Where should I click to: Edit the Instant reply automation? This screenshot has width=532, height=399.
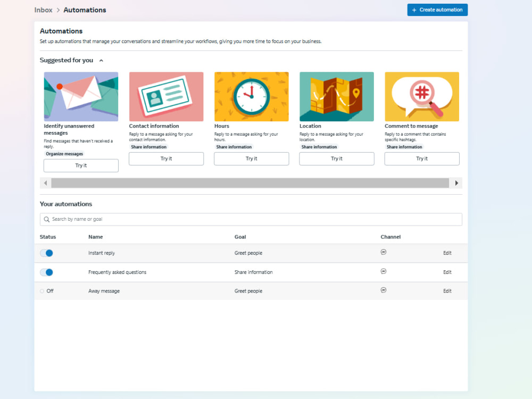point(447,253)
